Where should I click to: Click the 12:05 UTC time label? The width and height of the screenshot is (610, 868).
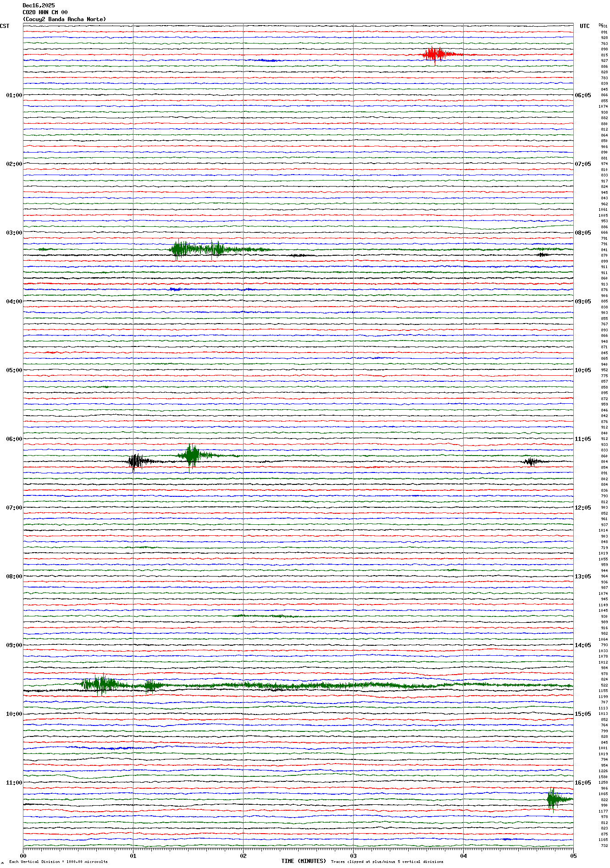click(x=582, y=508)
